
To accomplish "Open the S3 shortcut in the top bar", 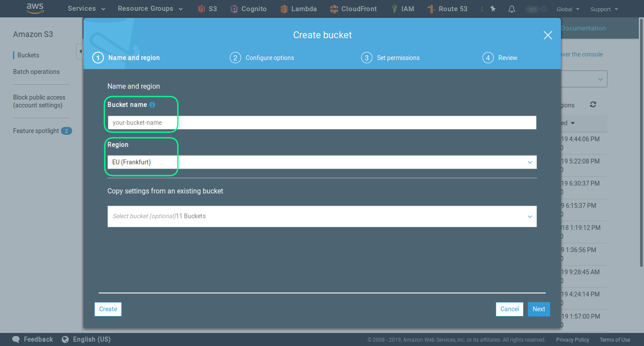I will pos(207,9).
